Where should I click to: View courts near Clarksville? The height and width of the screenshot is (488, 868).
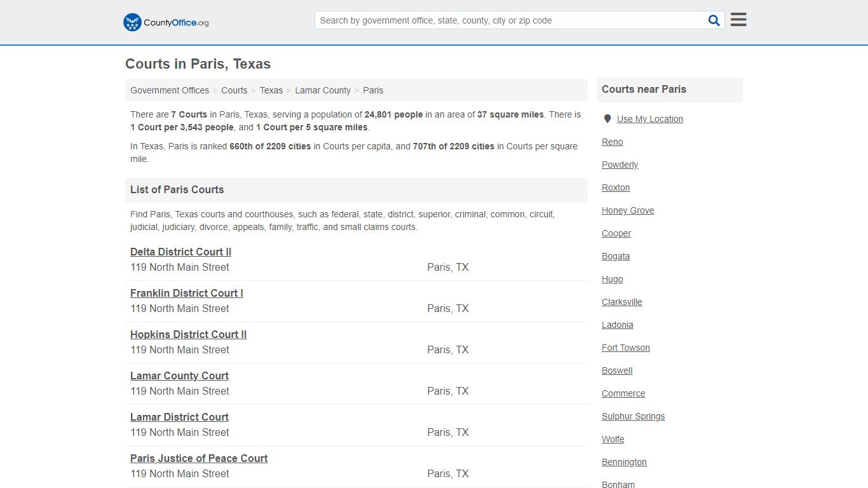click(x=622, y=302)
